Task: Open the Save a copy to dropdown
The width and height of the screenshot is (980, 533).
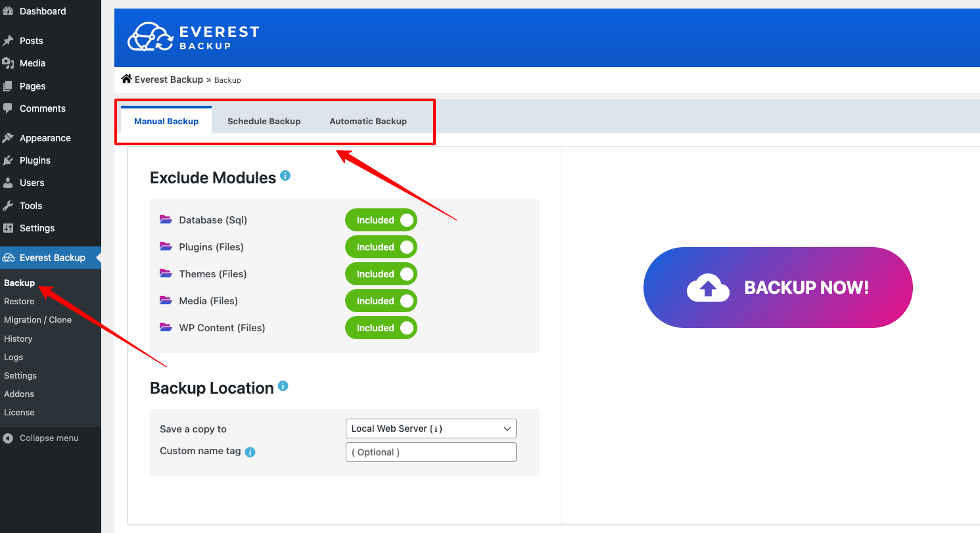Action: [x=431, y=429]
